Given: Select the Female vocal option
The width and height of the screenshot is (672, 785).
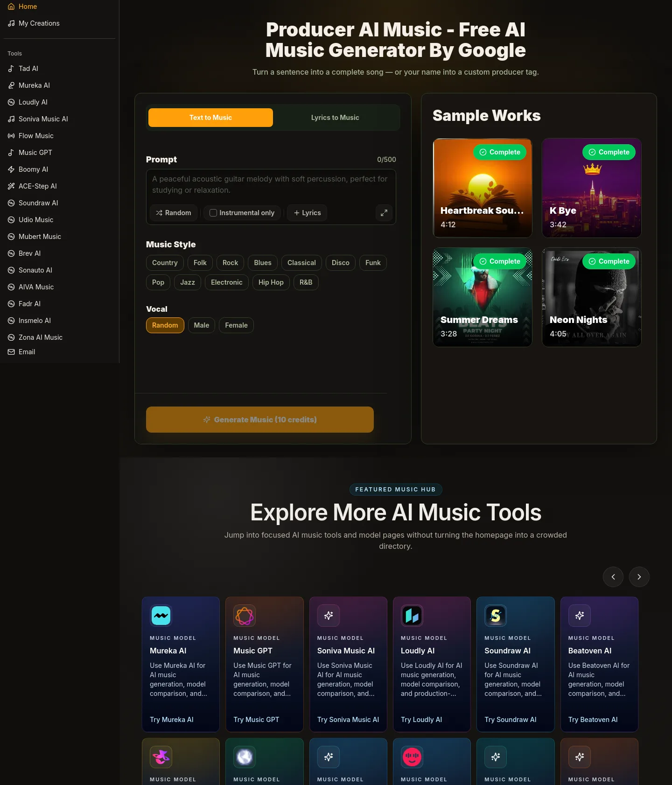Looking at the screenshot, I should 236,325.
